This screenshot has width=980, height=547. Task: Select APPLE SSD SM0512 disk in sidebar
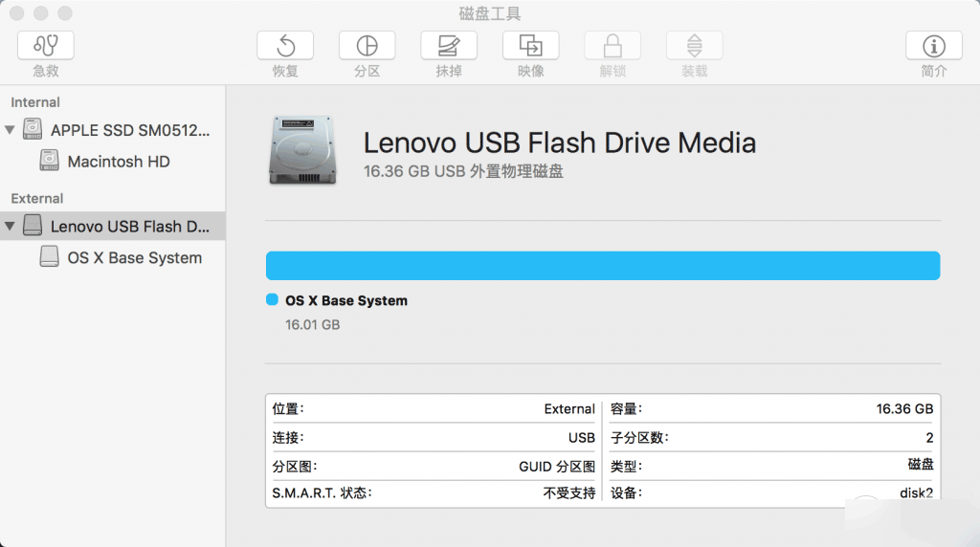coord(129,130)
